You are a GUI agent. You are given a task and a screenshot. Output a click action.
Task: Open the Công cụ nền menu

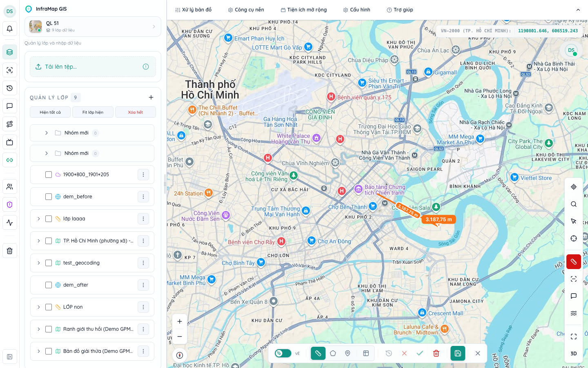pos(246,10)
